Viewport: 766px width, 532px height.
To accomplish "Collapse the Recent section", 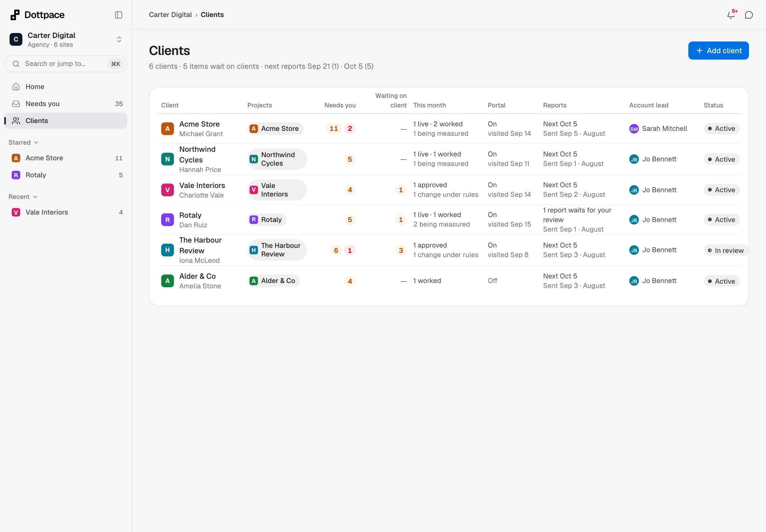I will coord(23,196).
